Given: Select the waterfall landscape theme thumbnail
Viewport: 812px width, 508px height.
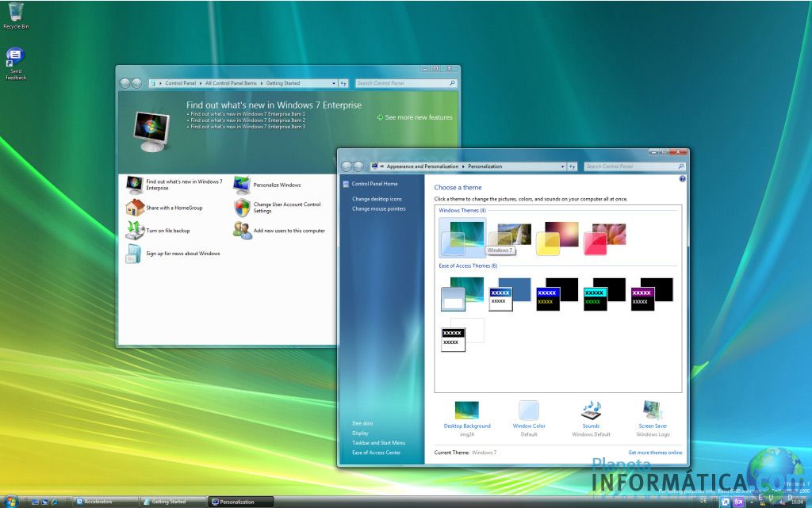Looking at the screenshot, I should 510,238.
